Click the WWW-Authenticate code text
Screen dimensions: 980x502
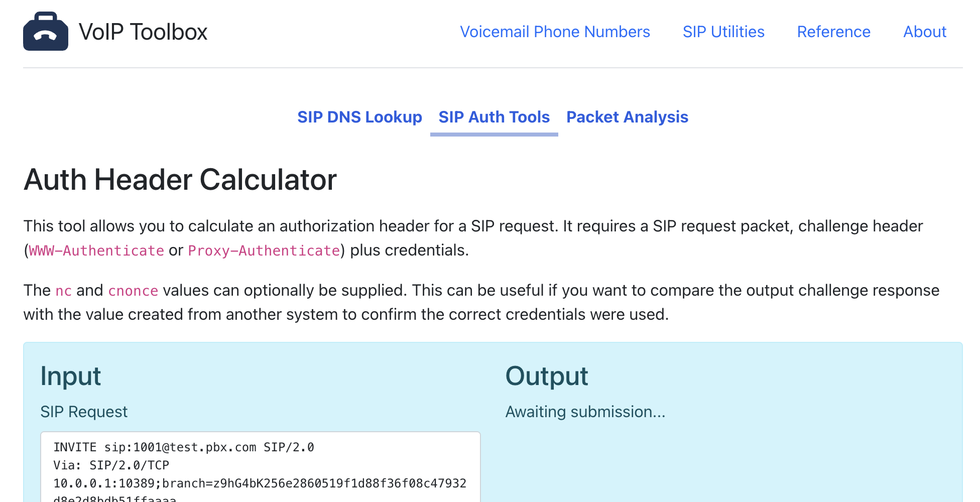coord(96,250)
